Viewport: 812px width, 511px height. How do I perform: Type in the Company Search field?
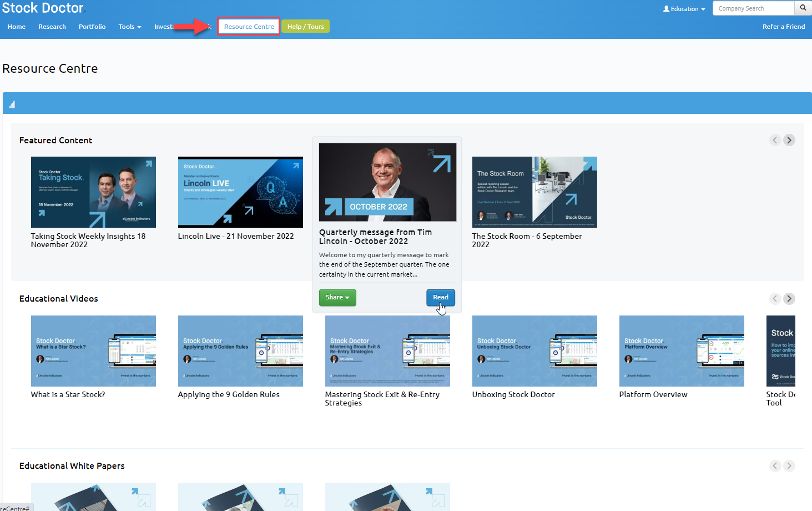click(753, 8)
